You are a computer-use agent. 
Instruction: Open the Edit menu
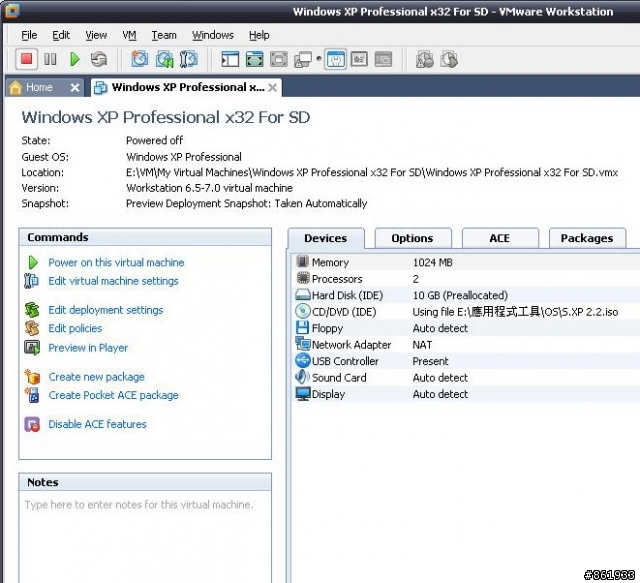[61, 35]
